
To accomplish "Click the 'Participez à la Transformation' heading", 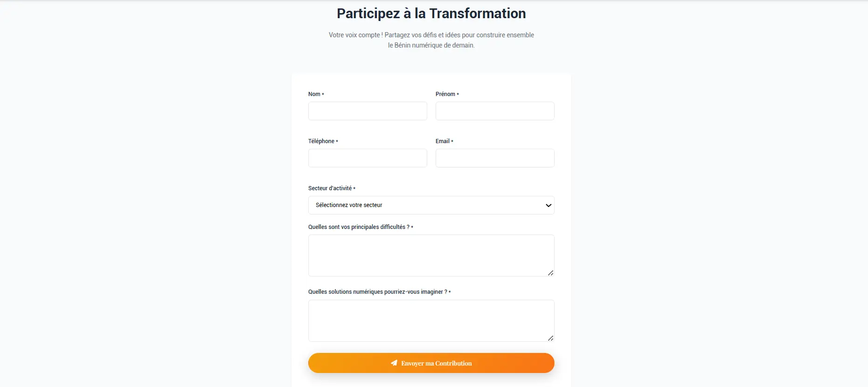I will [x=431, y=14].
